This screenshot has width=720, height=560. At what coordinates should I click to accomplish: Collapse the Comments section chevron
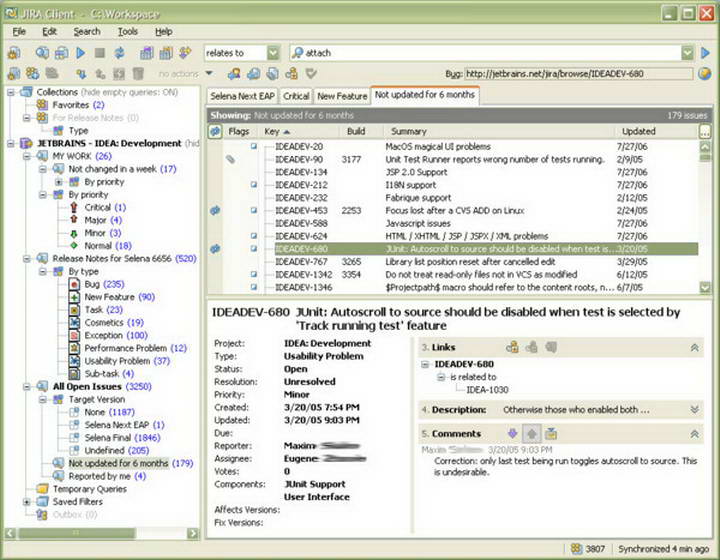click(x=695, y=434)
